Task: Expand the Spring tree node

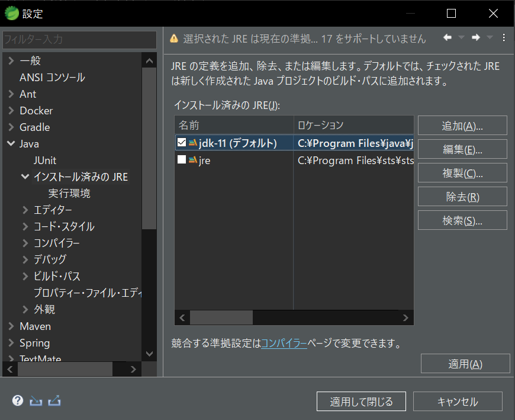Action: tap(11, 342)
